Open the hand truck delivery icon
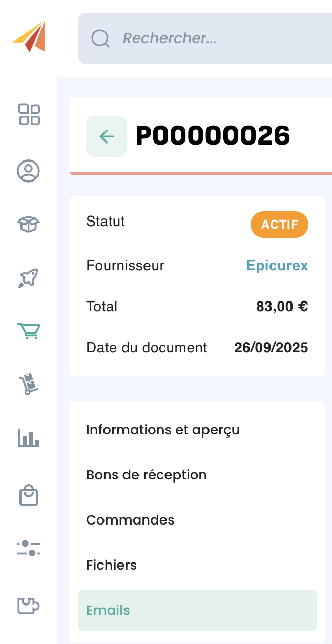The height and width of the screenshot is (644, 332). 29,384
